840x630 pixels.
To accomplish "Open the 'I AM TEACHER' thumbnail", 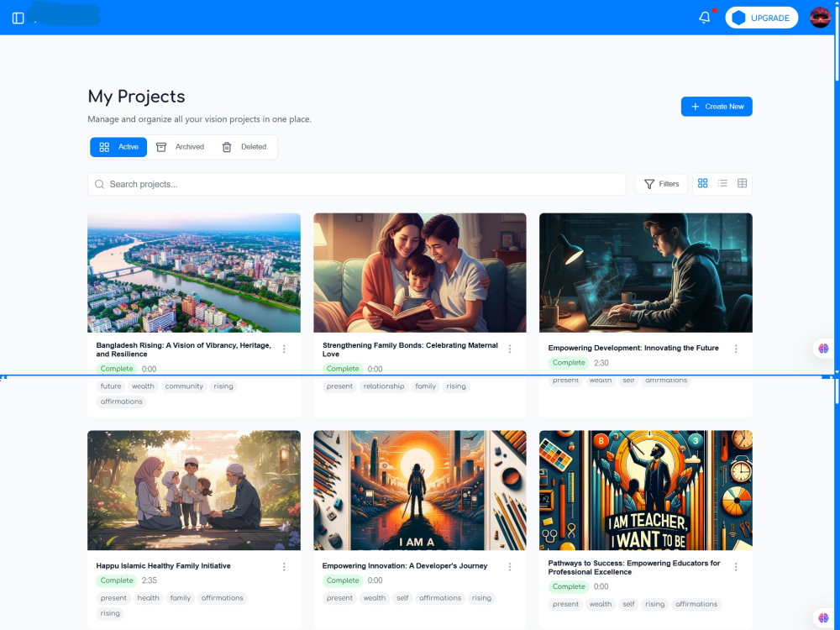I will 645,491.
